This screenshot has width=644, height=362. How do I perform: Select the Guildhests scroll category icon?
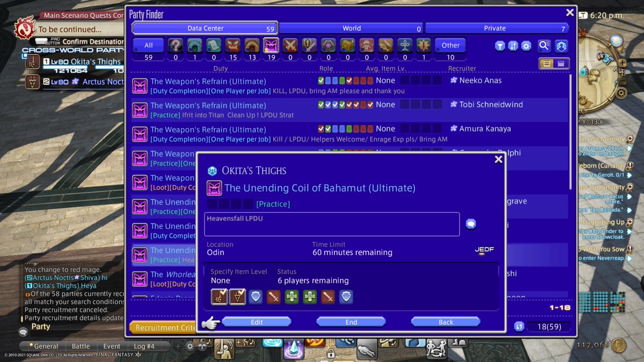pos(214,46)
